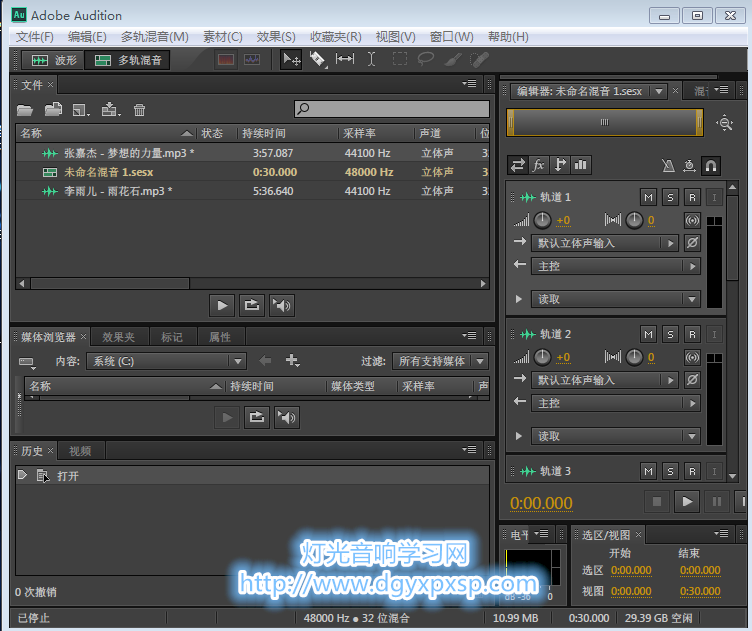752x631 pixels.
Task: Click the drive icon in Media Browser
Action: (27, 362)
